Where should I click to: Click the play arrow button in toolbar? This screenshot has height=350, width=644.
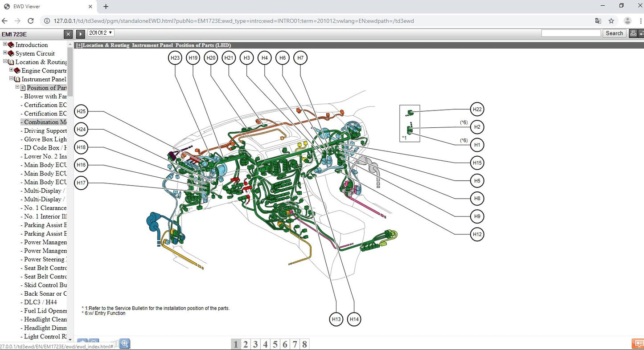point(81,34)
